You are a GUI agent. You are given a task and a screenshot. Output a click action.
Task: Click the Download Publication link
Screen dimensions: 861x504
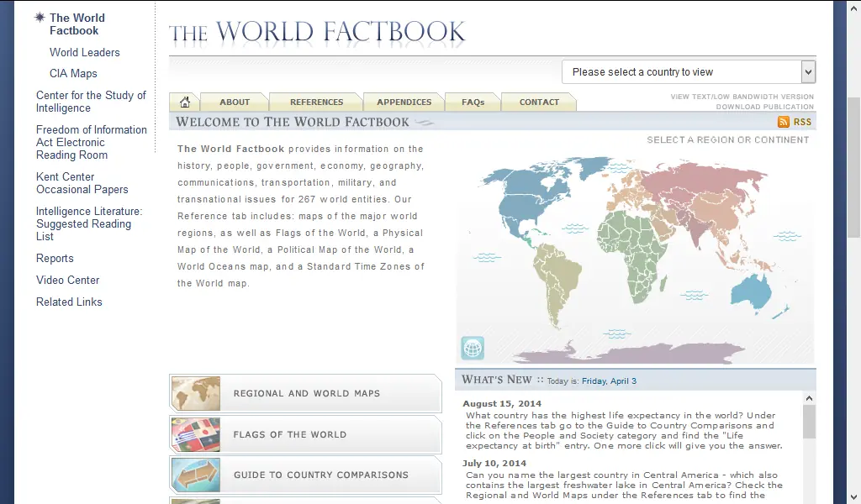pyautogui.click(x=764, y=107)
